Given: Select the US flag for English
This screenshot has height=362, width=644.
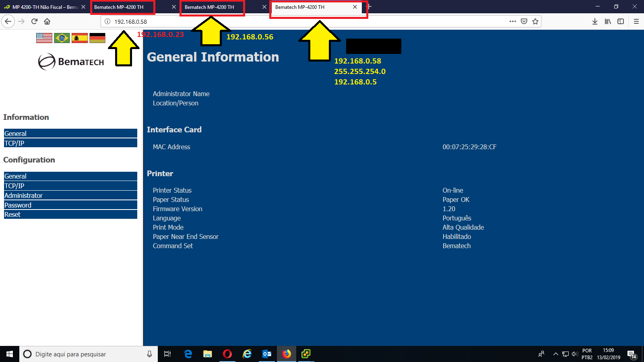Looking at the screenshot, I should 44,38.
